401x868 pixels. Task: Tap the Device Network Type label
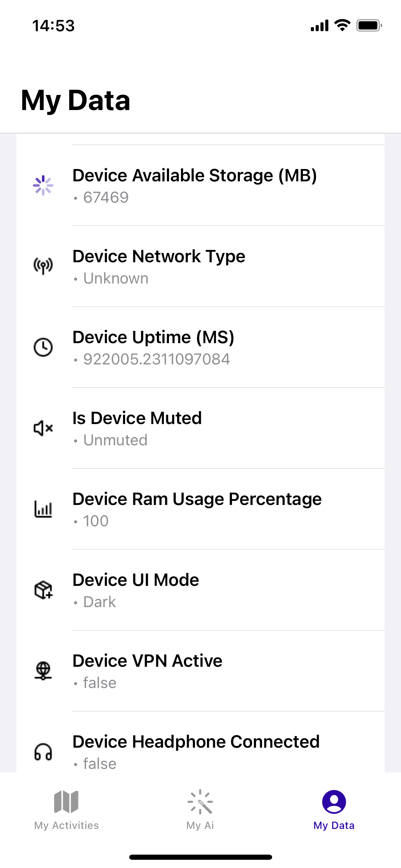[x=159, y=256]
